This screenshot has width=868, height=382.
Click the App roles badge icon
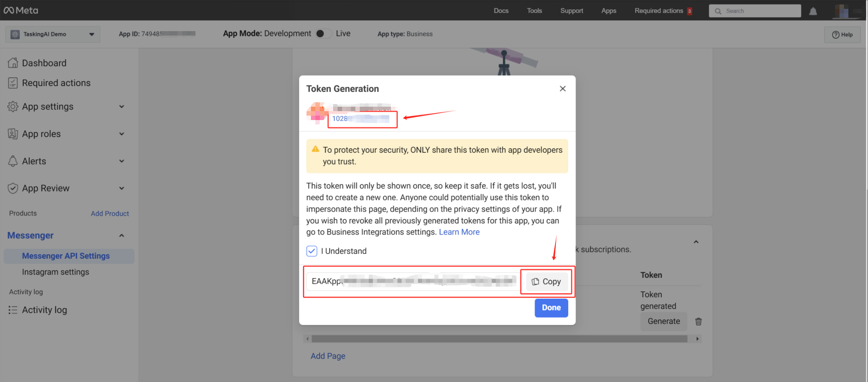click(13, 134)
